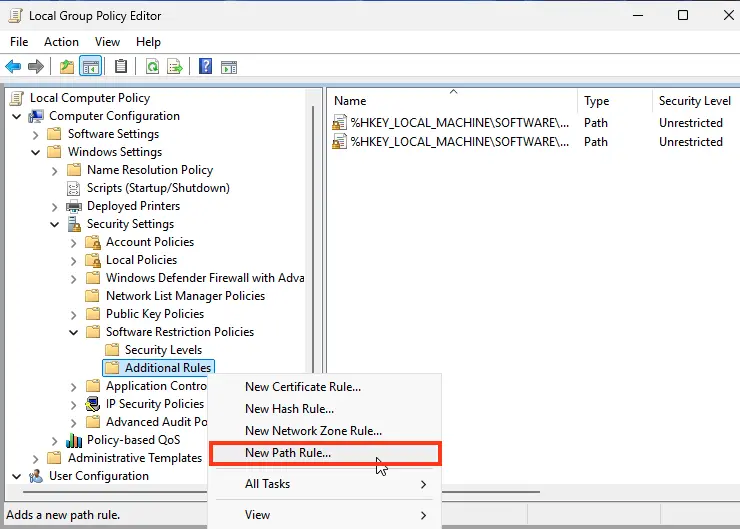Open the Action menu

point(61,42)
